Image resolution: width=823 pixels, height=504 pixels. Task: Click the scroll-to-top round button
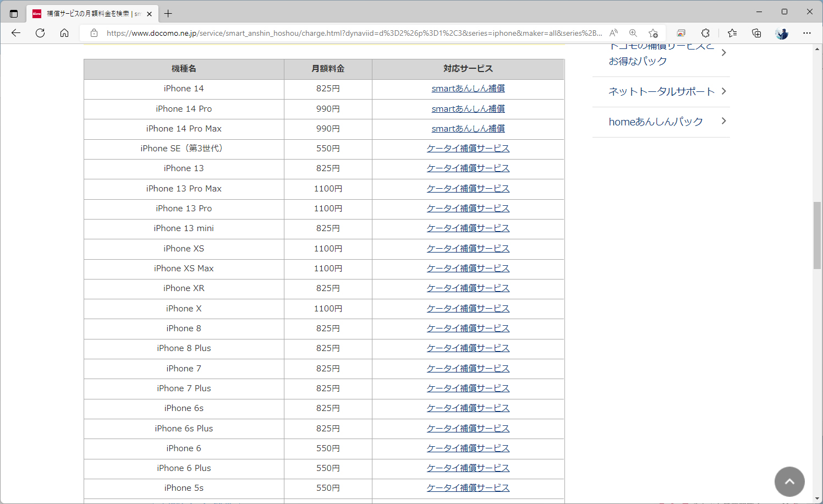[x=789, y=481]
